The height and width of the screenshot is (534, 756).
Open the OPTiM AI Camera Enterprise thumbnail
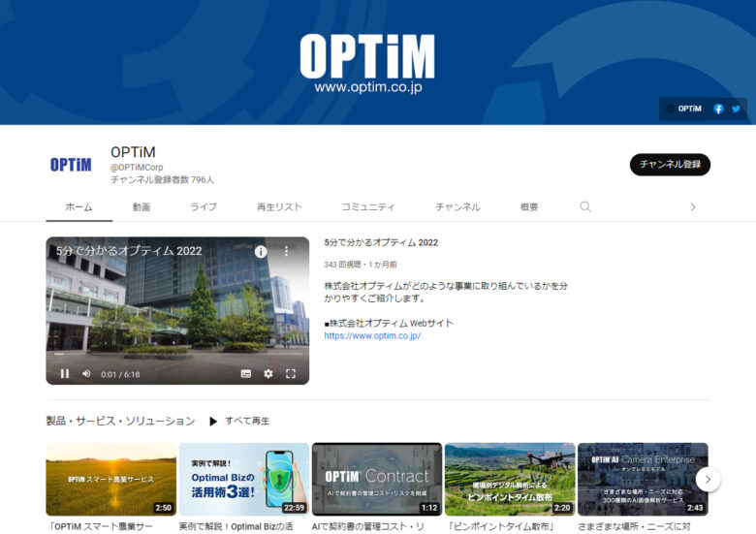click(643, 480)
